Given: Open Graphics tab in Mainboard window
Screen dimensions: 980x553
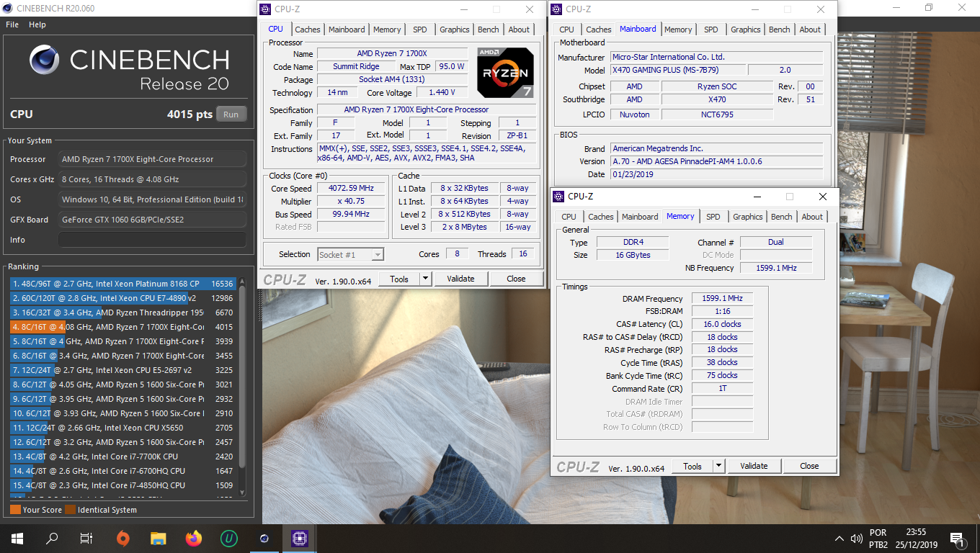Looking at the screenshot, I should 746,30.
